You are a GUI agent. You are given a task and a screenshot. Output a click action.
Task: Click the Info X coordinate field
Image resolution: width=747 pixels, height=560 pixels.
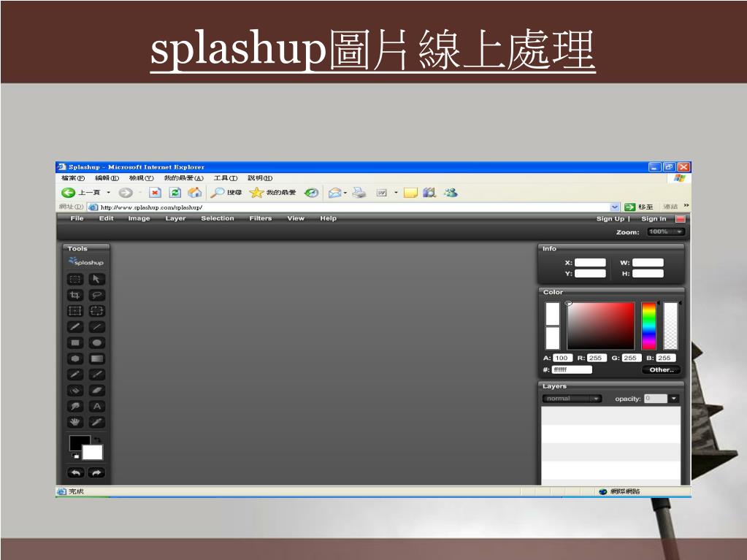pyautogui.click(x=590, y=262)
